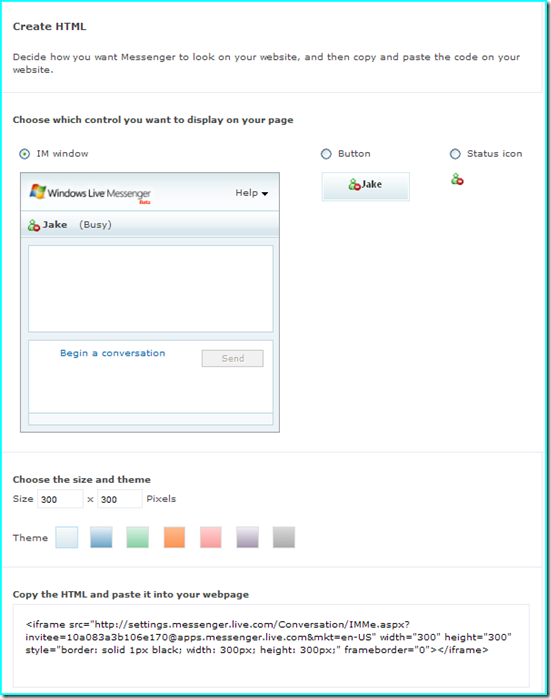Click the height size field showing 300
This screenshot has height=699, width=551.
click(x=120, y=499)
